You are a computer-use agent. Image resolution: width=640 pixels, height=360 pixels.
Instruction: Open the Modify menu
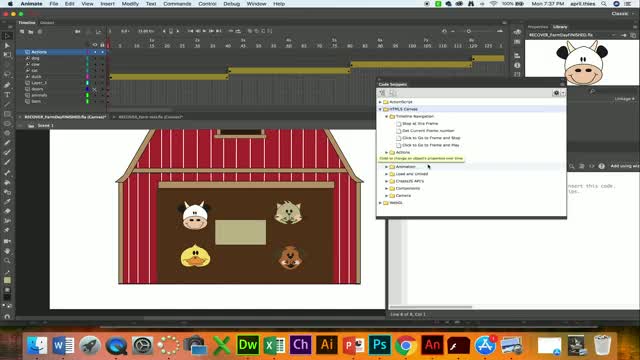pos(130,4)
